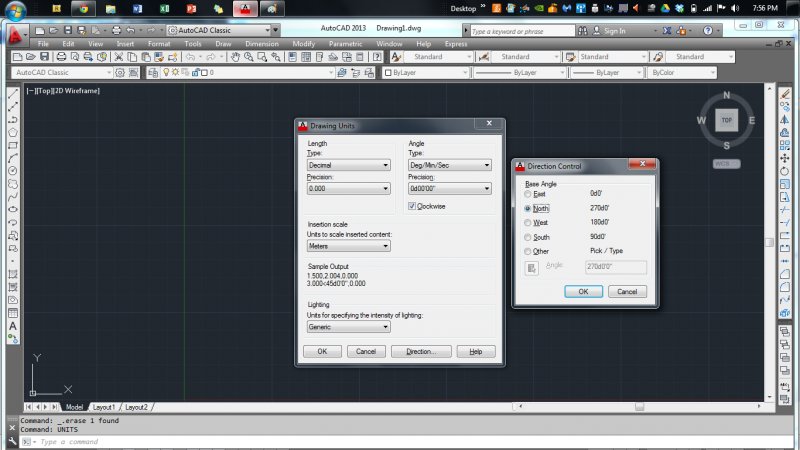
Task: Switch to the Layout1 tab
Action: coord(104,407)
